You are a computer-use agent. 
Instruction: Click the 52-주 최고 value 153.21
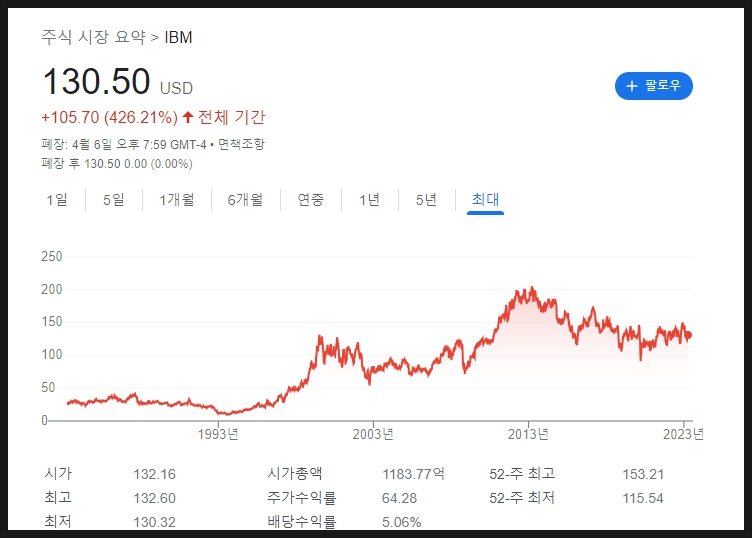coord(643,474)
